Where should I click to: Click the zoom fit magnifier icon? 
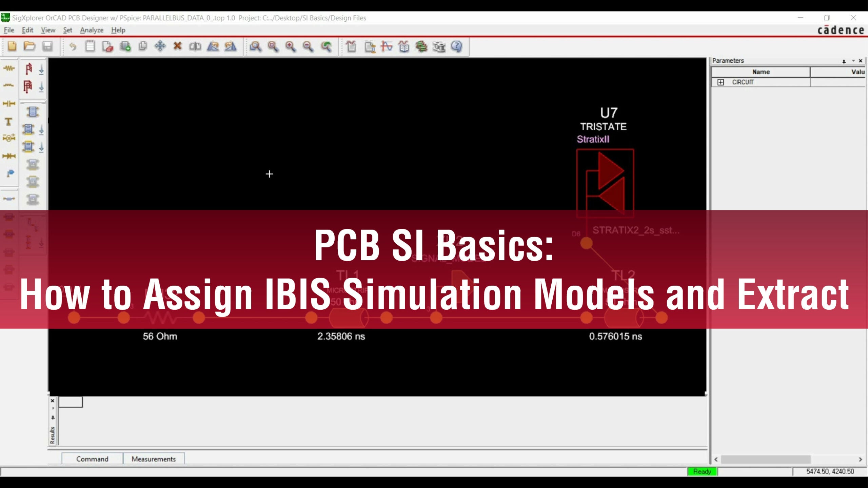coord(256,46)
